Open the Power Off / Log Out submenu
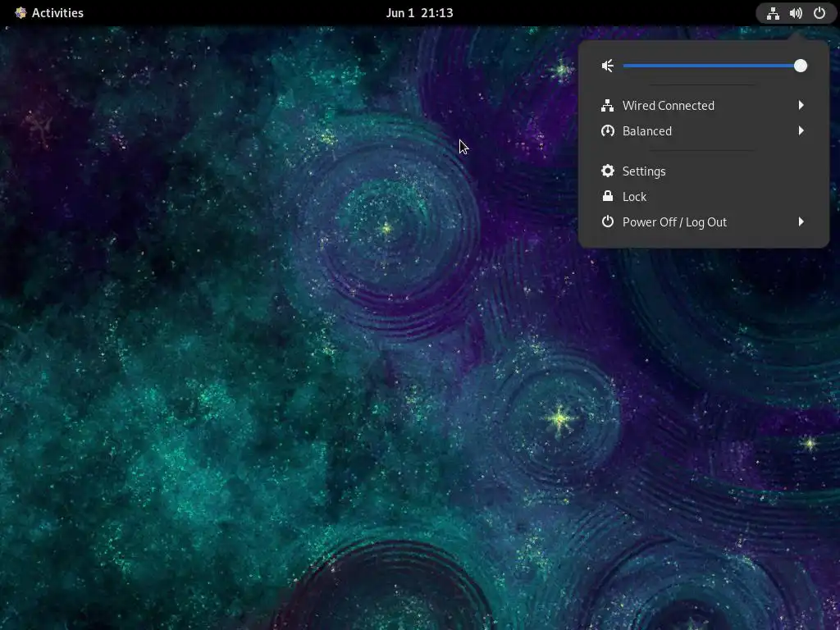Viewport: 840px width, 630px height. [x=703, y=222]
